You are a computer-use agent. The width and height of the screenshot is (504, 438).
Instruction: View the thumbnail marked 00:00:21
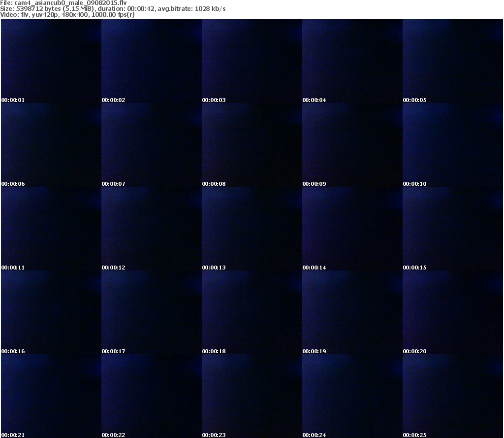tap(51, 396)
